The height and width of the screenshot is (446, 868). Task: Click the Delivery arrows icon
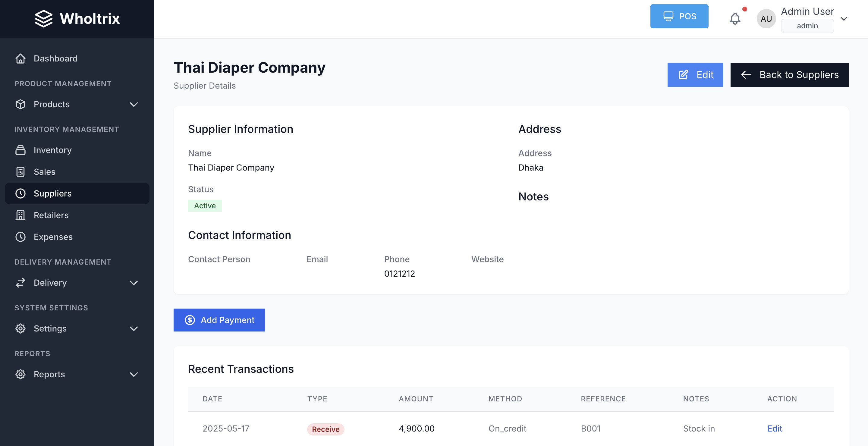point(20,283)
